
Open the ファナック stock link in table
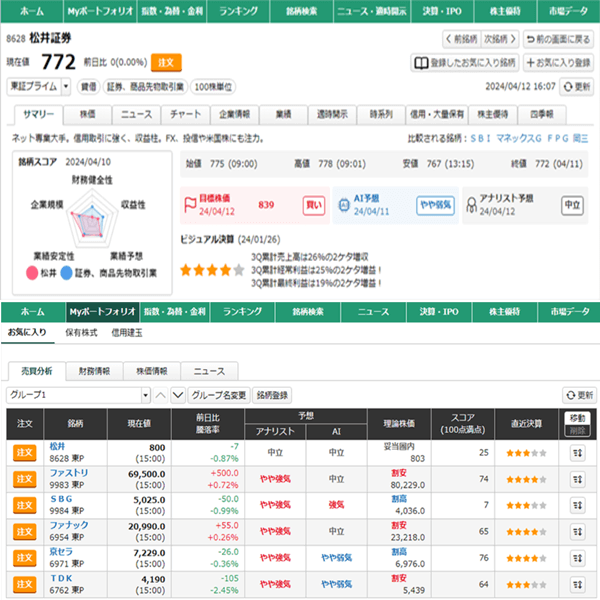(x=69, y=525)
